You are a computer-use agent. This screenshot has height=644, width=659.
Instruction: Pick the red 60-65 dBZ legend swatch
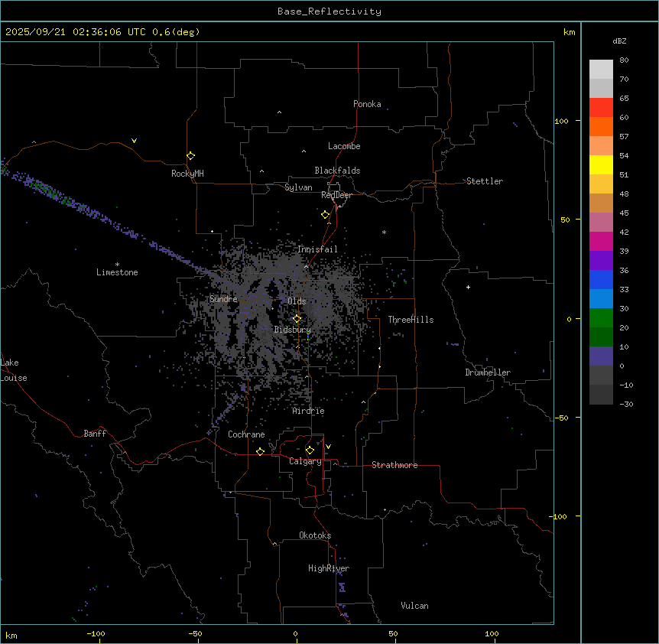tap(601, 107)
